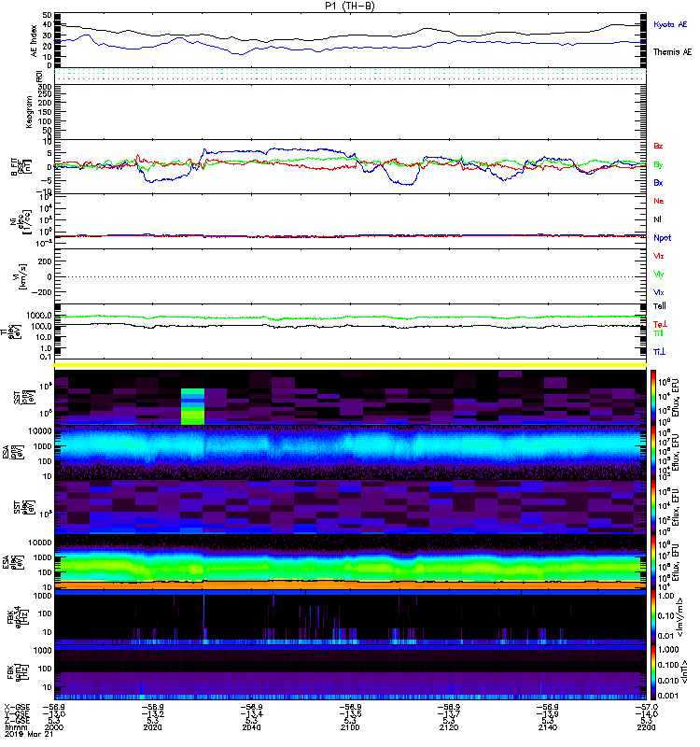Select the Themis AE legend label

click(672, 52)
